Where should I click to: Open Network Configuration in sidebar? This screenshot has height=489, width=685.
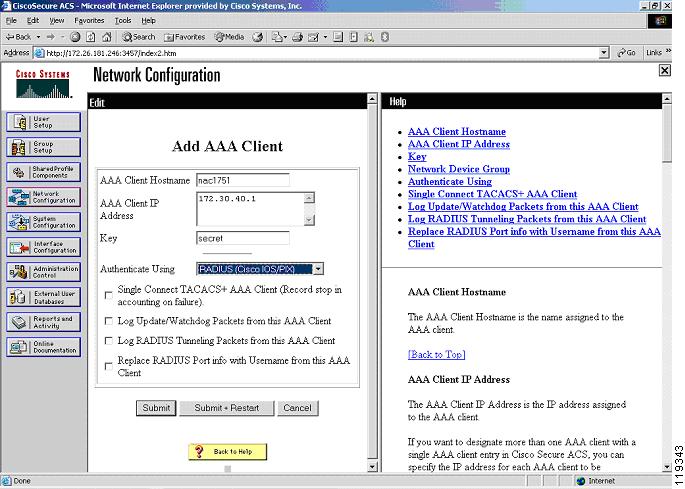[x=43, y=197]
